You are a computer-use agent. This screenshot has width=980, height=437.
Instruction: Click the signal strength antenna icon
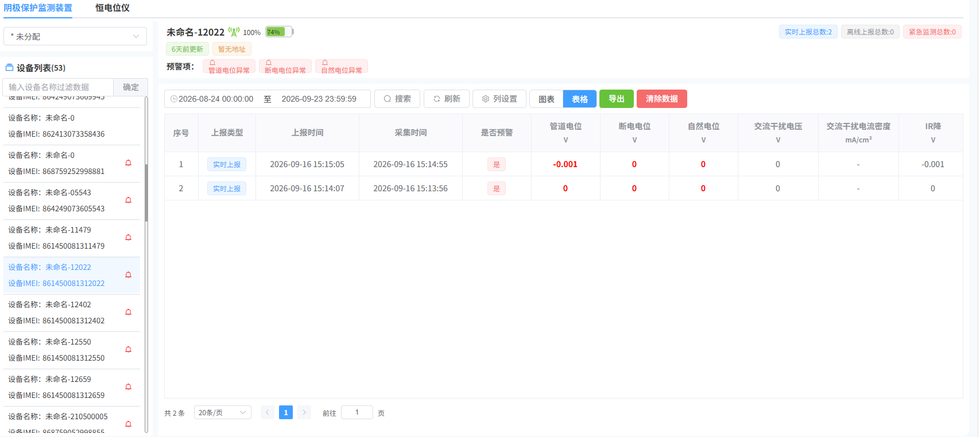(234, 32)
